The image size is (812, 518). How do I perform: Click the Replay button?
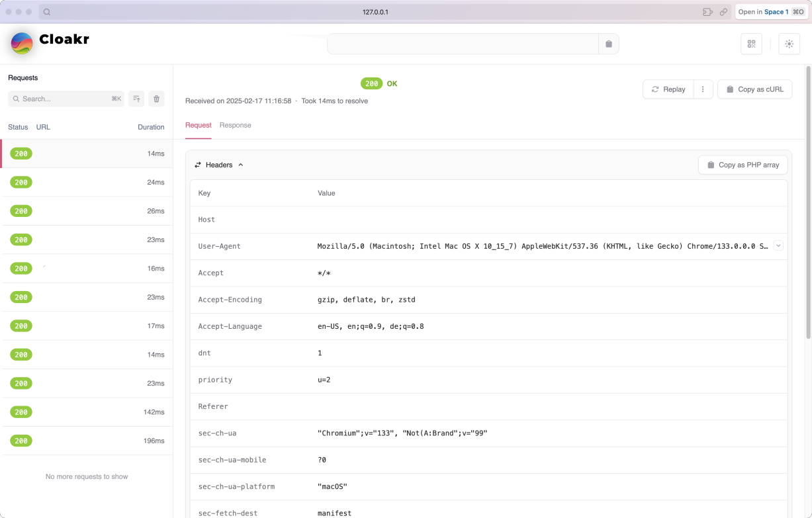(668, 89)
